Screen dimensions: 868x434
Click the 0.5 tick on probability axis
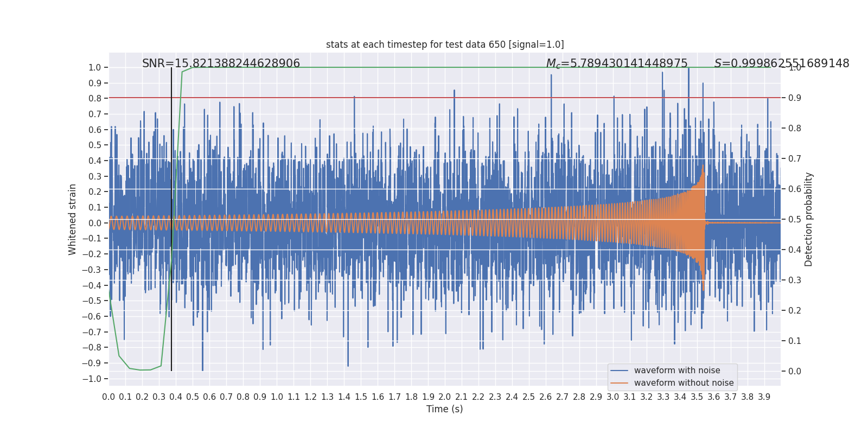(x=794, y=219)
